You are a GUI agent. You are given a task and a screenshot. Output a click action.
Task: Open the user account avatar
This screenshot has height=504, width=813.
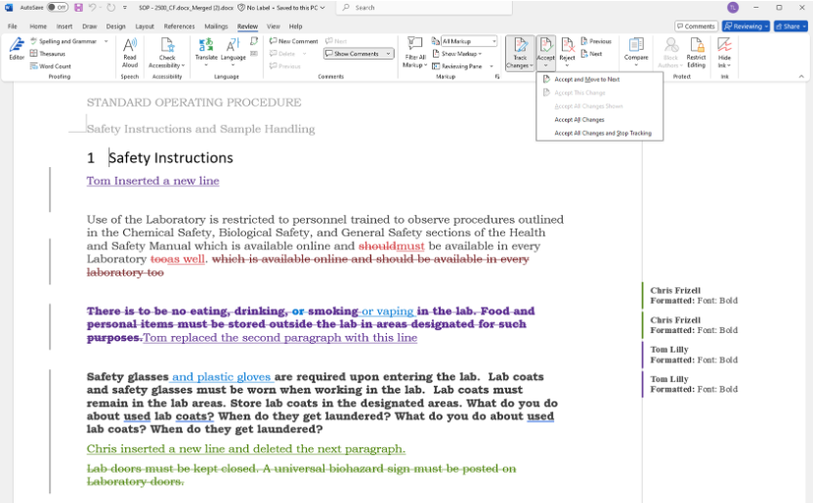click(733, 7)
